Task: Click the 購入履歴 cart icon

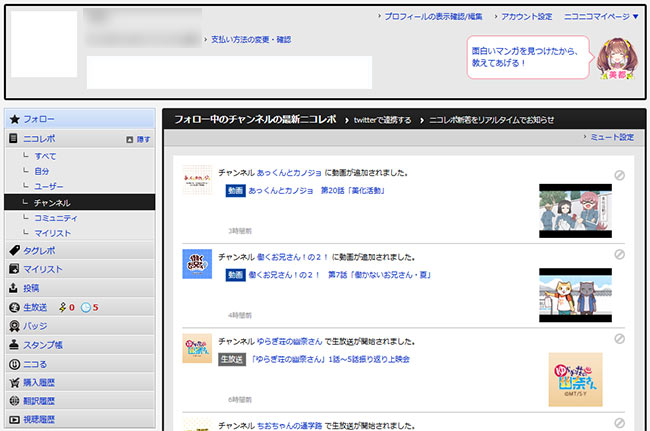Action: 14,383
